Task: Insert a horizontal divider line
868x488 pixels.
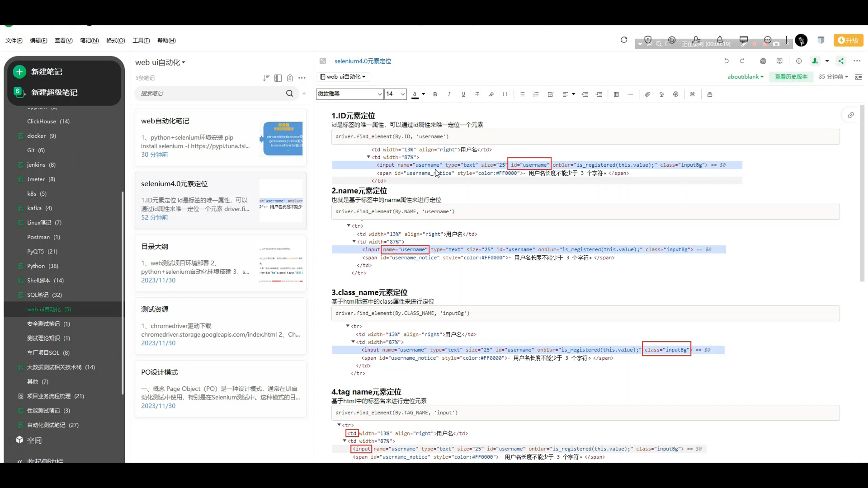Action: (630, 94)
